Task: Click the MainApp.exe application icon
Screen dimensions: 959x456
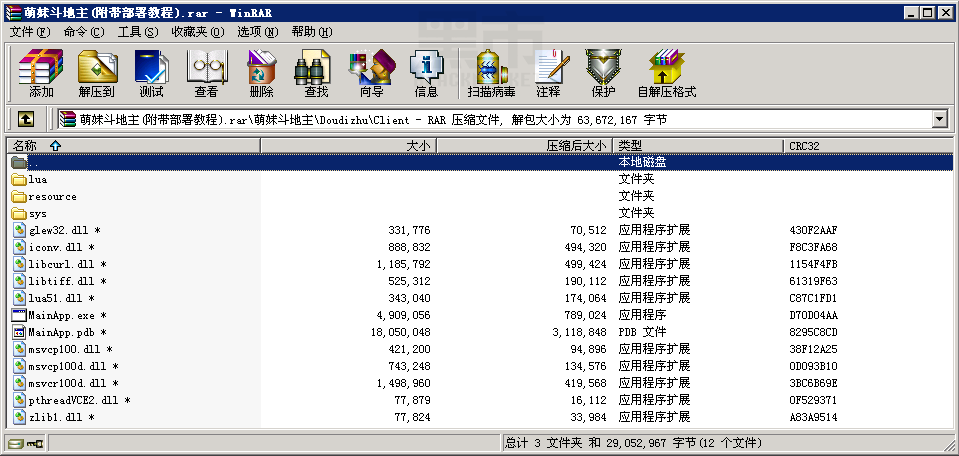Action: (x=19, y=315)
